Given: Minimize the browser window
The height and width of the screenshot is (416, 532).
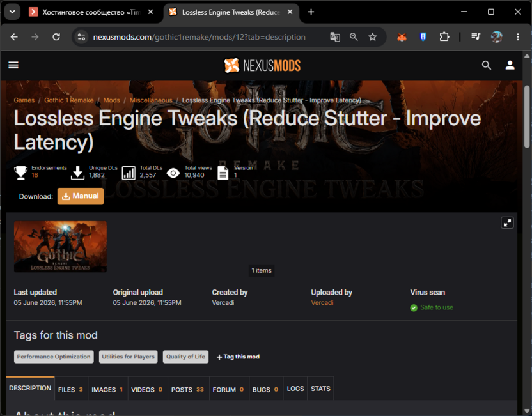Looking at the screenshot, I should [464, 12].
